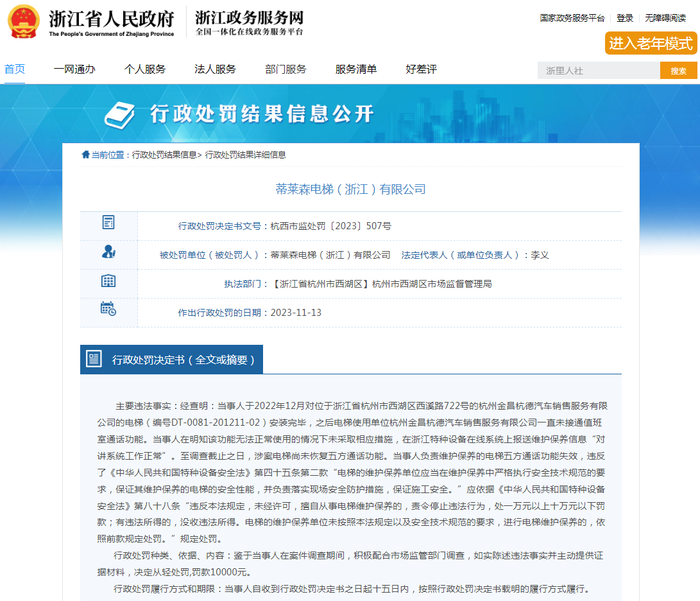This screenshot has height=601, width=700.
Task: Click the label 被处罚单位（被处罚人）
Action: 209,255
